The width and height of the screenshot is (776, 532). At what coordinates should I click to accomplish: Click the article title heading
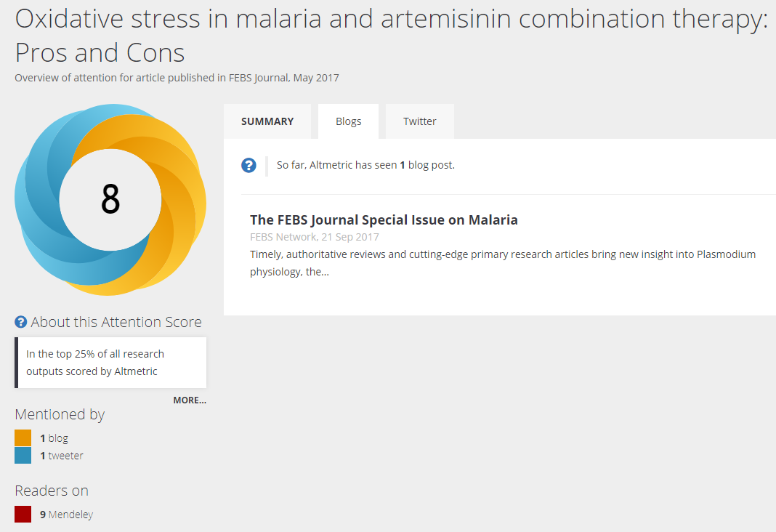click(391, 36)
